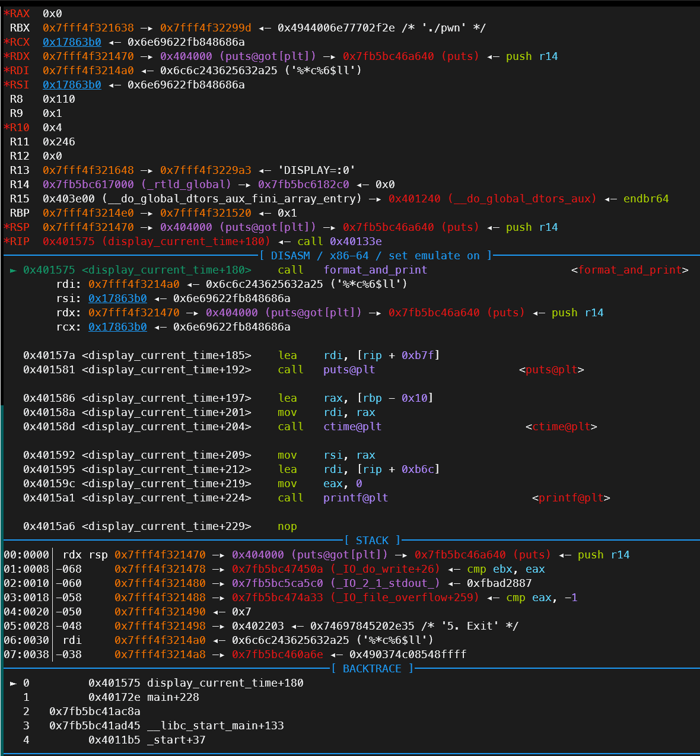Click the printf@plt annotation on the right

(571, 497)
